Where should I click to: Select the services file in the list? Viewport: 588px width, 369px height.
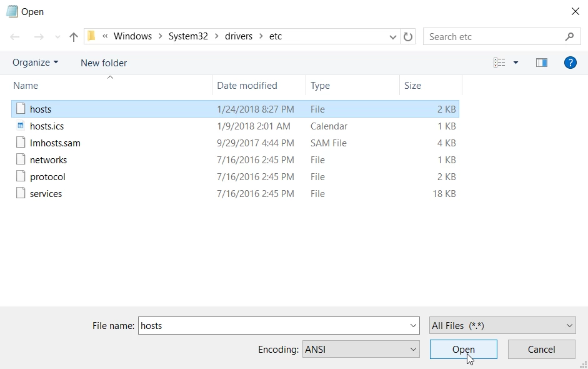46,193
